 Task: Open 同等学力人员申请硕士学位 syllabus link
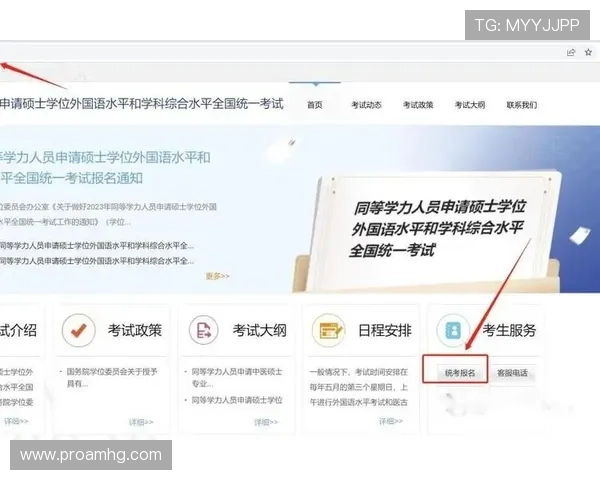pyautogui.click(x=237, y=400)
